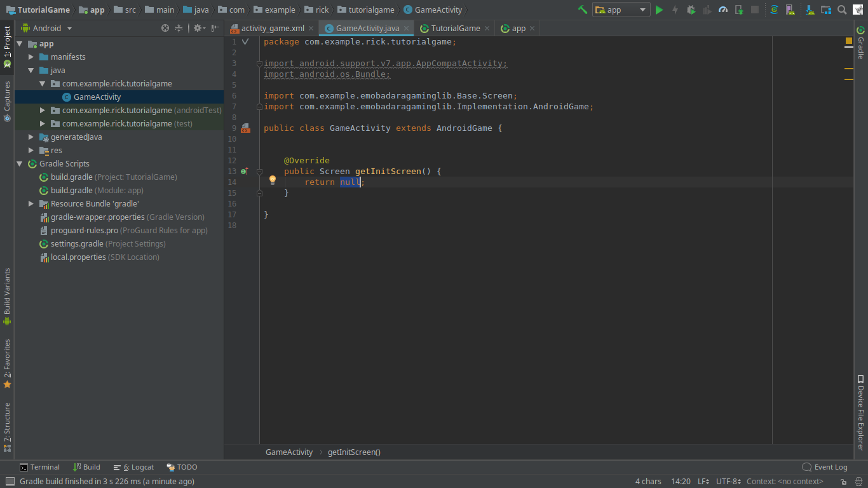Toggle the Gradle side panel
Image resolution: width=868 pixels, height=488 pixels.
tap(860, 43)
